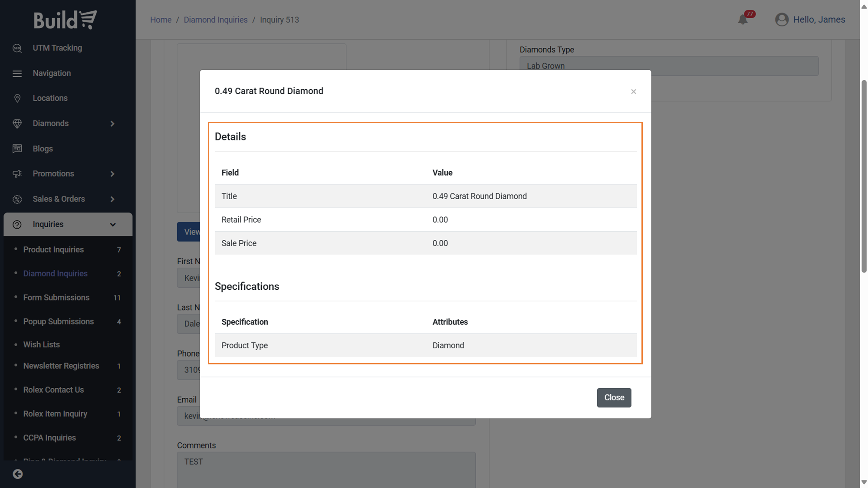Open the Diamond Inquiries breadcrumb link

[x=215, y=20]
